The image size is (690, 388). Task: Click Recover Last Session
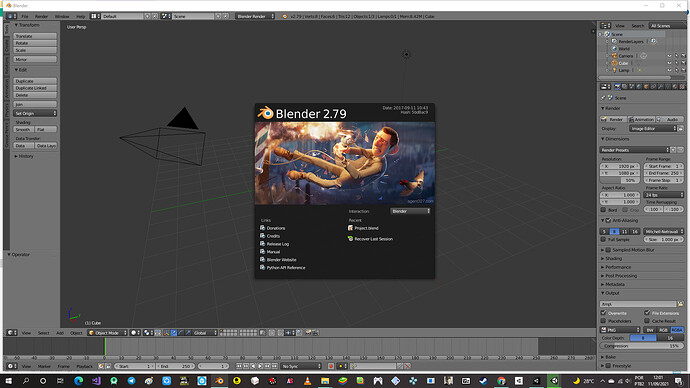(374, 239)
